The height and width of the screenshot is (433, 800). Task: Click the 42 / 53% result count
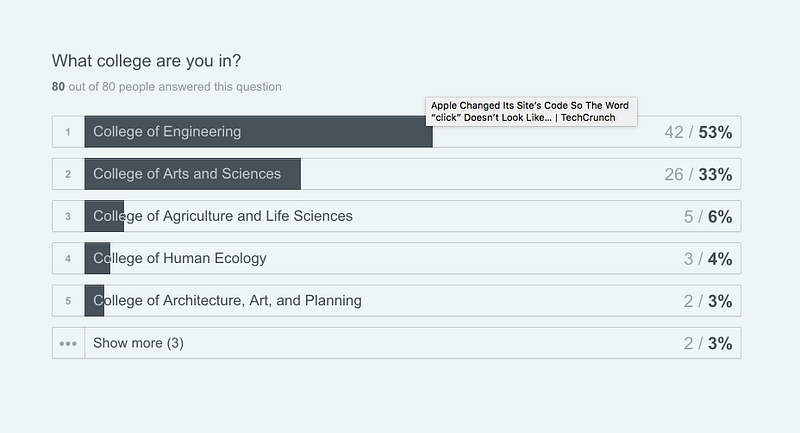pyautogui.click(x=698, y=132)
